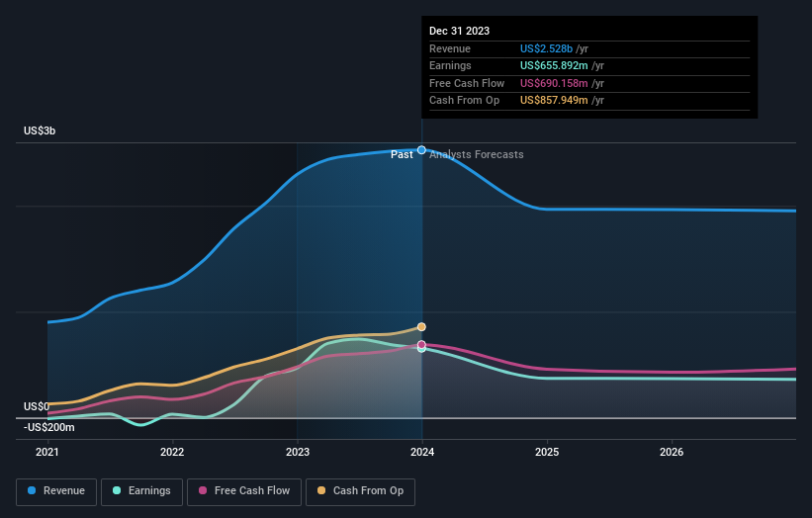Screen dimensions: 812x518
Task: Click the US$3b y-axis label
Action: click(x=40, y=130)
